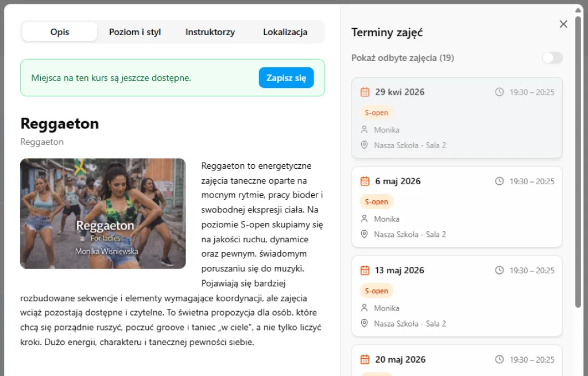Click 19:30 – 20:25 time on 13 maj card

coord(532,270)
